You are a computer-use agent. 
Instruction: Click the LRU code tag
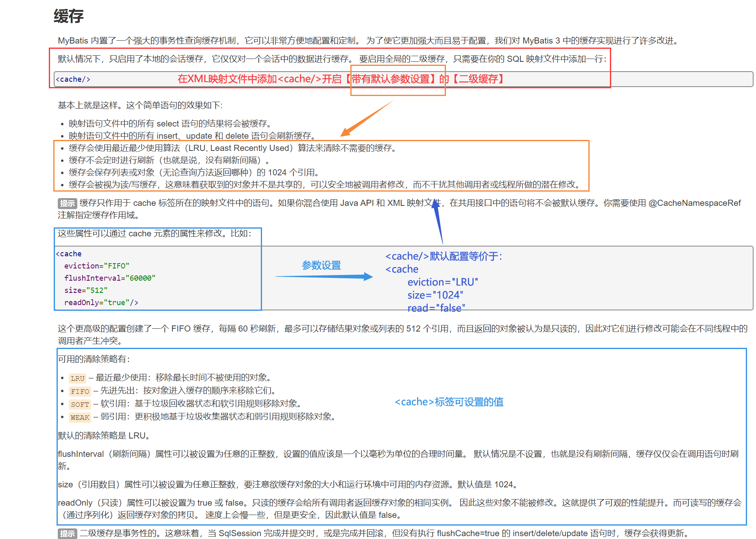click(x=77, y=378)
